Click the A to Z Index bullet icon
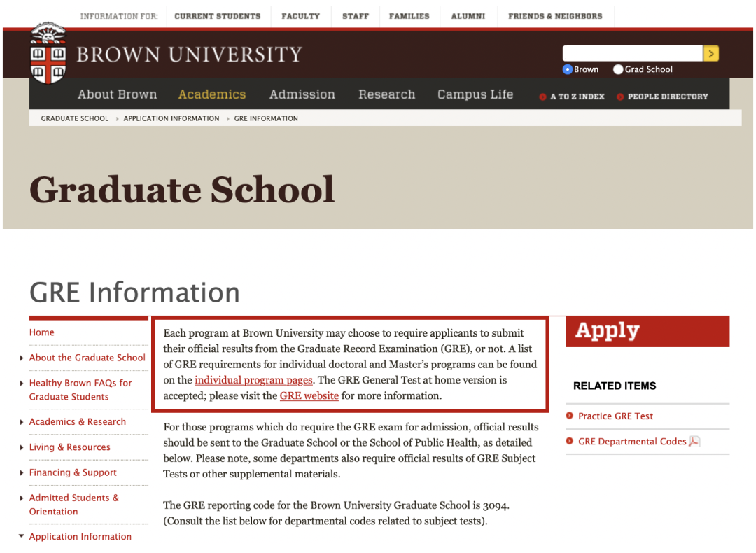The width and height of the screenshot is (756, 553). point(542,97)
